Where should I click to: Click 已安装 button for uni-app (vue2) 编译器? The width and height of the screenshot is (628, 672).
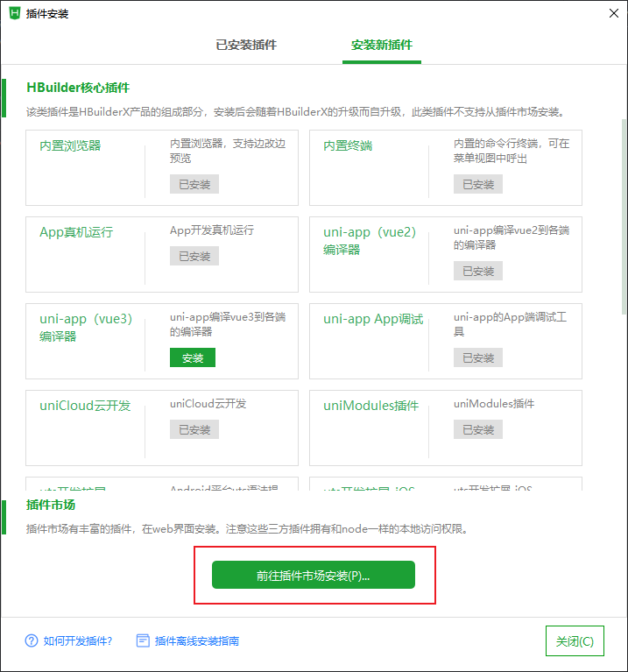477,271
